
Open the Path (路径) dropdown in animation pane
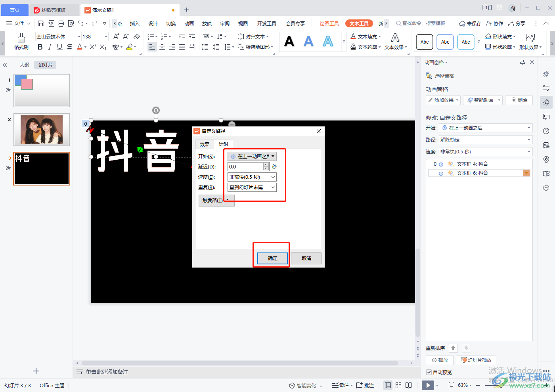coord(486,140)
